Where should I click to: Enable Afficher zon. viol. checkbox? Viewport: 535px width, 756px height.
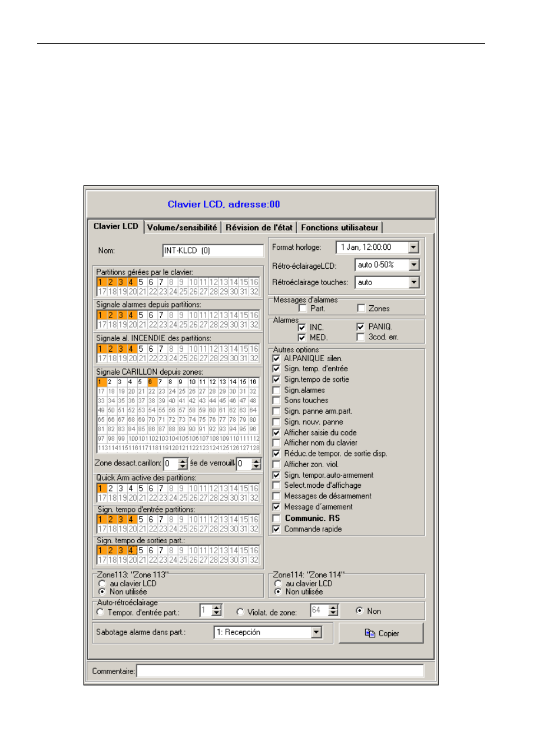[x=276, y=464]
